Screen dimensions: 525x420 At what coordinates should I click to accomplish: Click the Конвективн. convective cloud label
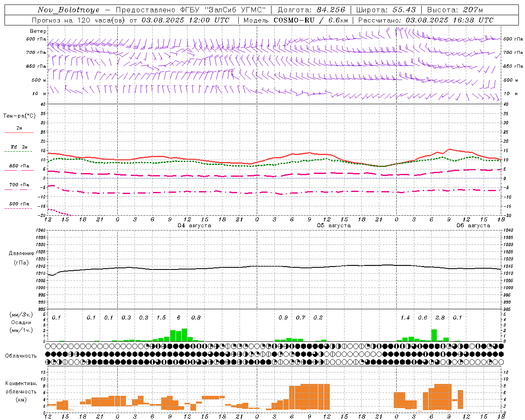tap(21, 383)
